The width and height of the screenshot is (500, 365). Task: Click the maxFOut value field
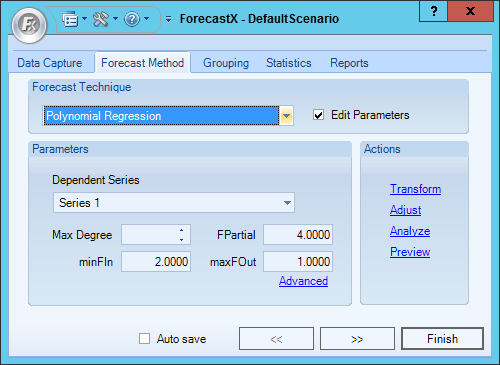click(298, 262)
